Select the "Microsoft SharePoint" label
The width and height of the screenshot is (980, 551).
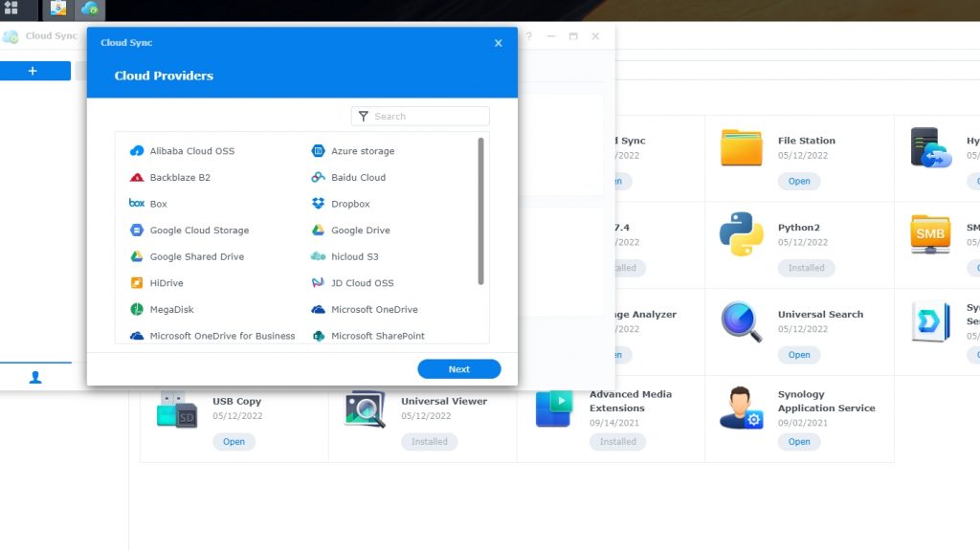(x=377, y=336)
